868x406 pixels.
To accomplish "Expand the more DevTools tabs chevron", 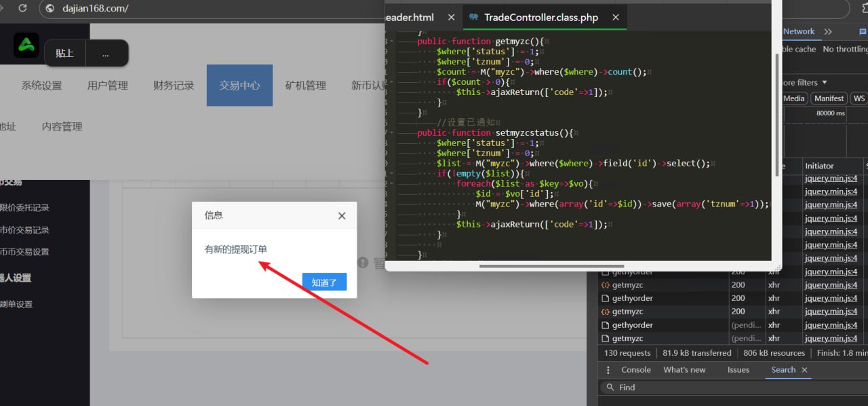I will coord(828,32).
